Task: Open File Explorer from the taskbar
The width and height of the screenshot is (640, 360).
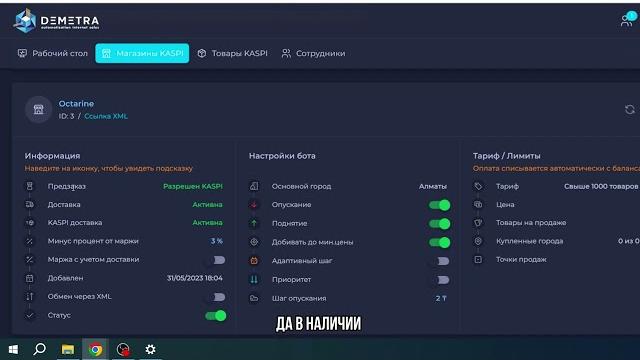Action: (68, 349)
